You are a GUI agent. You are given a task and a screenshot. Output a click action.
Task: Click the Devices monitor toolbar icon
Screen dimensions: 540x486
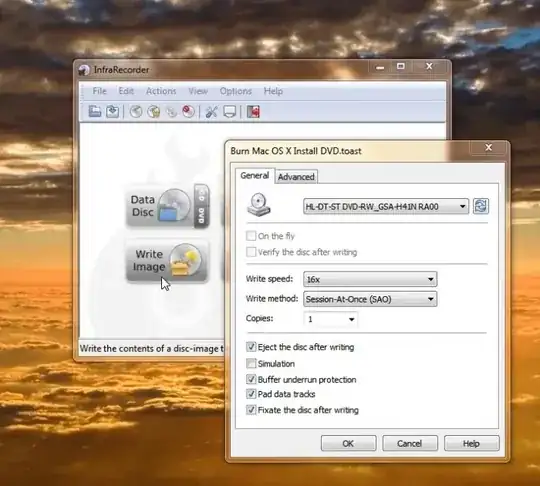[x=229, y=112]
